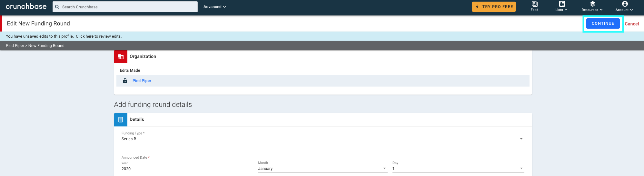Open the Funding Type dropdown
Screen dimensions: 644x176
[x=323, y=139]
